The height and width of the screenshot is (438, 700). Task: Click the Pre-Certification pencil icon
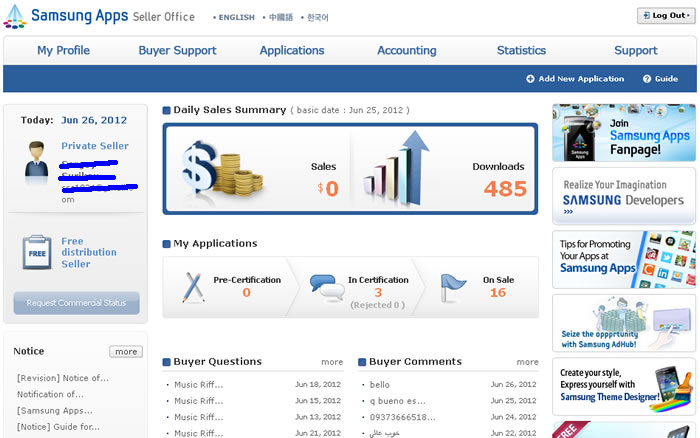point(193,288)
